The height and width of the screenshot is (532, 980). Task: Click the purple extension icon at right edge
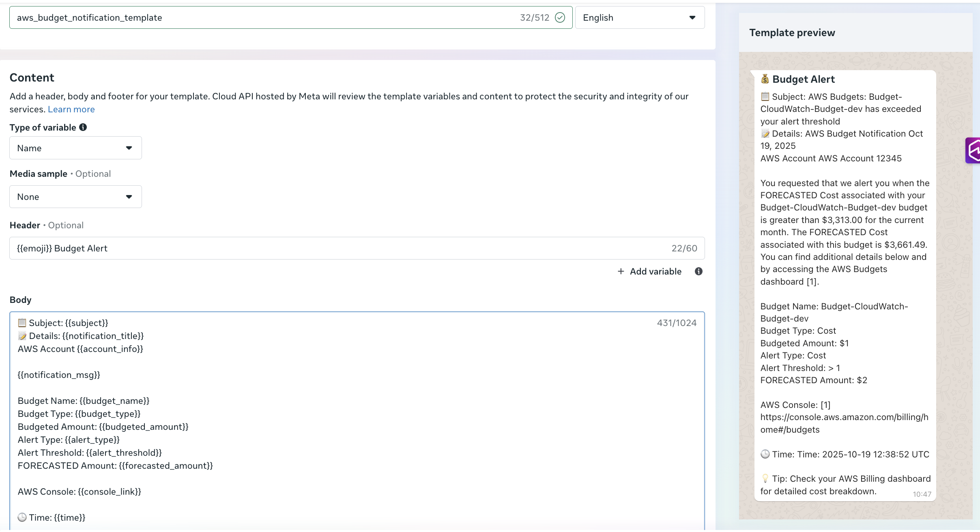974,150
